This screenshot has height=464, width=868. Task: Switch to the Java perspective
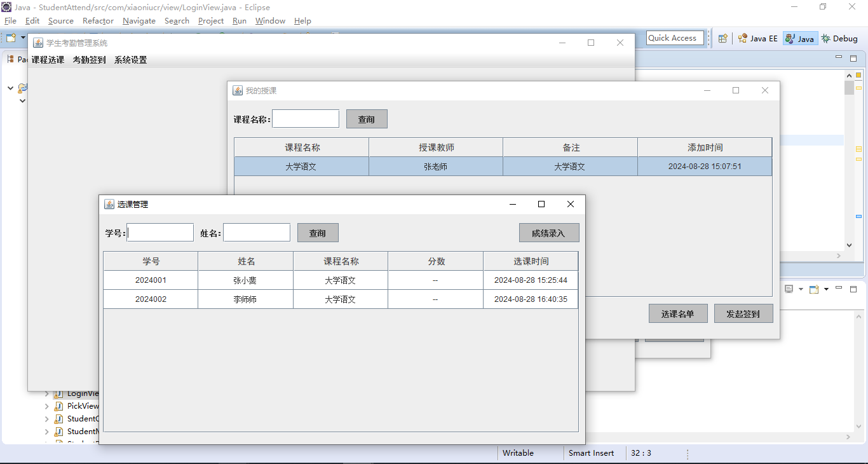coord(799,38)
